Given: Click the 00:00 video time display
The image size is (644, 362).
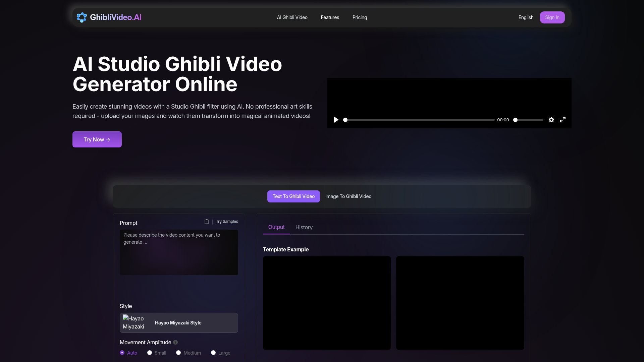Looking at the screenshot, I should pos(503,120).
